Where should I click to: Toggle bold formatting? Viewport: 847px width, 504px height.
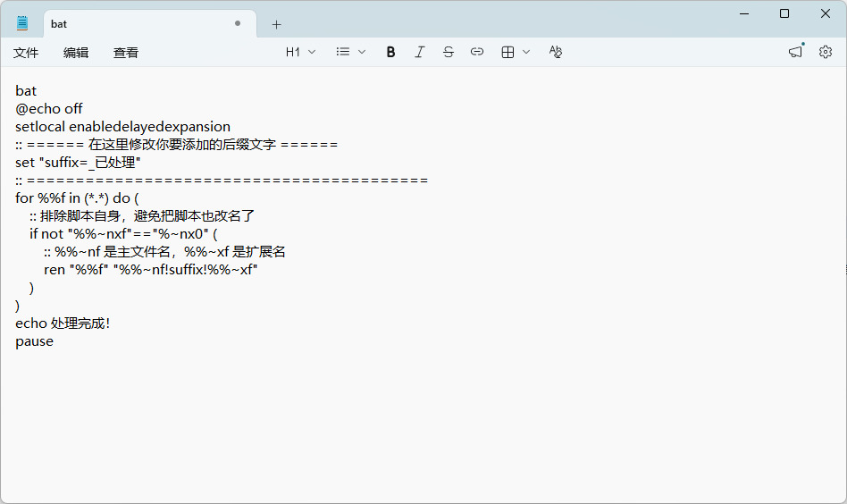pyautogui.click(x=390, y=52)
